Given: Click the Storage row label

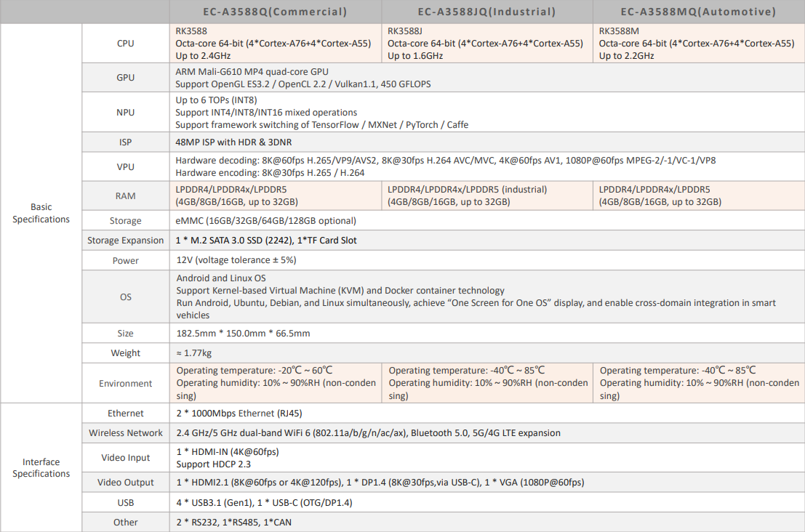Looking at the screenshot, I should click(x=125, y=221).
